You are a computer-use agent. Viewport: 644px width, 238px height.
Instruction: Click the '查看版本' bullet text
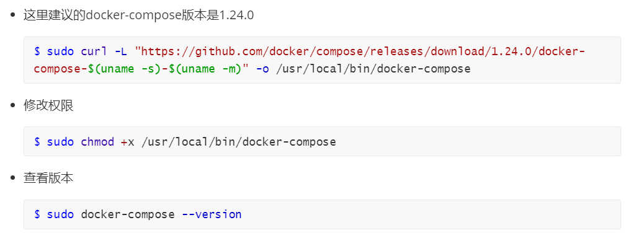[48, 178]
